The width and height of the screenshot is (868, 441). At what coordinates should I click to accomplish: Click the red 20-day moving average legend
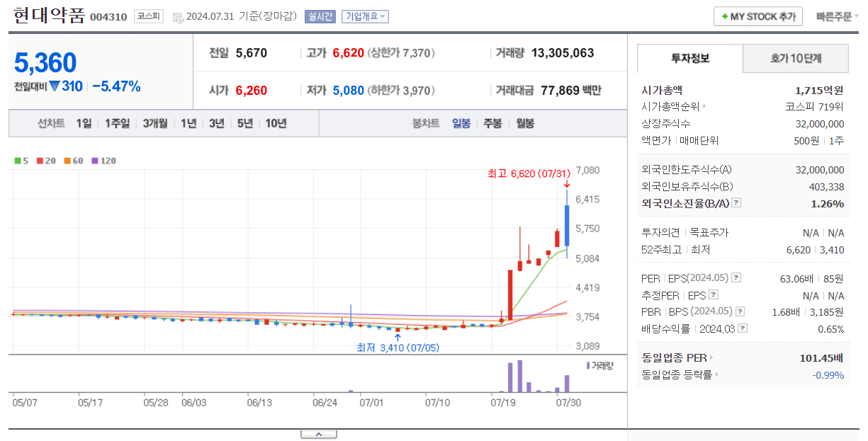[46, 161]
